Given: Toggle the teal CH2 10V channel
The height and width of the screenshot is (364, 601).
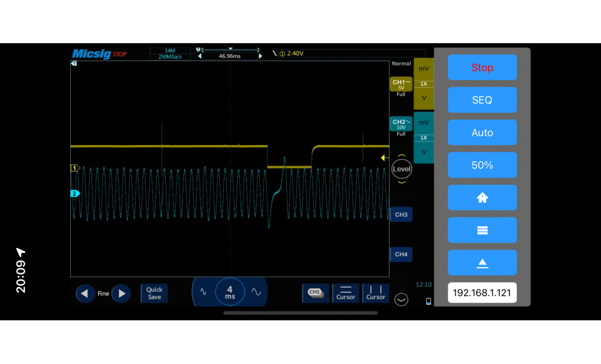Looking at the screenshot, I should pos(401,124).
